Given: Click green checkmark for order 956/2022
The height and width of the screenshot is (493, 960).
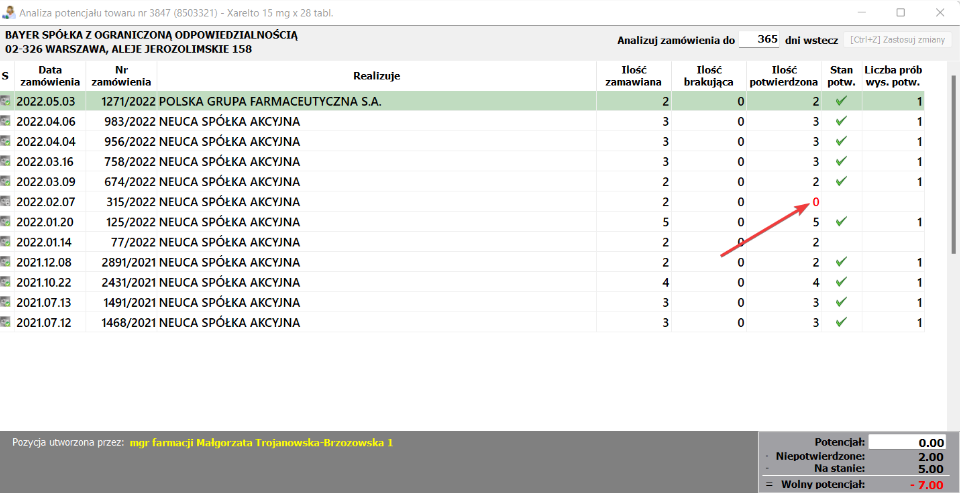Looking at the screenshot, I should point(841,141).
